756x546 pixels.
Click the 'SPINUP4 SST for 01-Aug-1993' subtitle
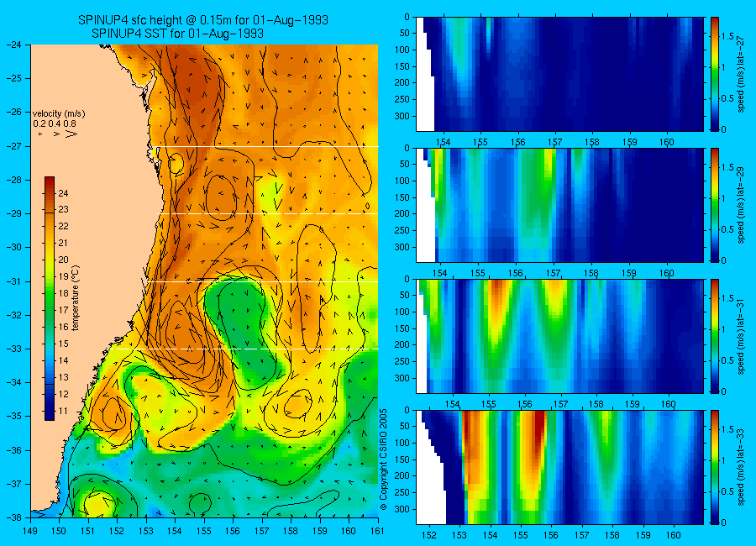tap(177, 34)
